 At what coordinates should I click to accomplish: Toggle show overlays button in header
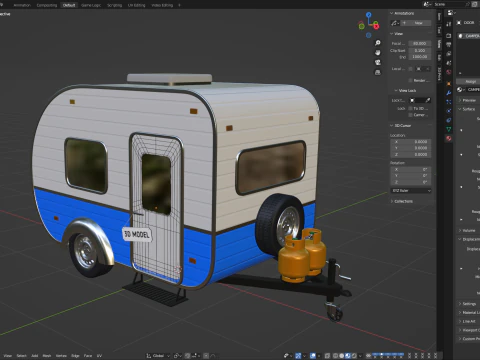coord(313,356)
